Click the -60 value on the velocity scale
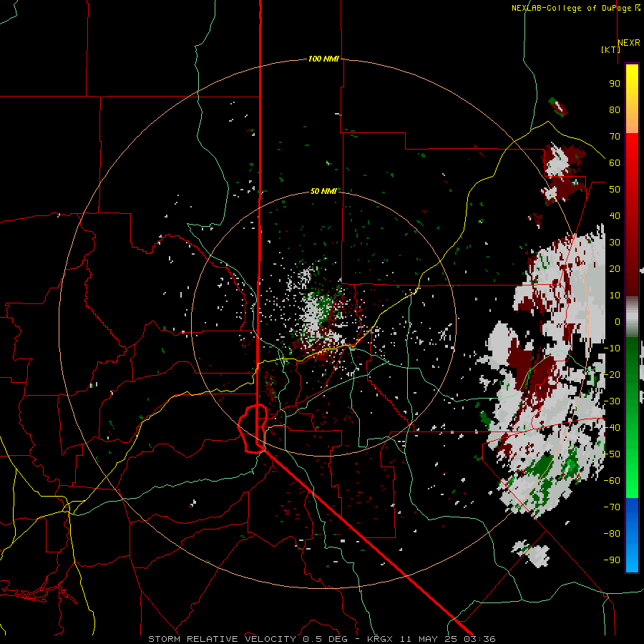Screen dimensions: 644x644 (612, 481)
